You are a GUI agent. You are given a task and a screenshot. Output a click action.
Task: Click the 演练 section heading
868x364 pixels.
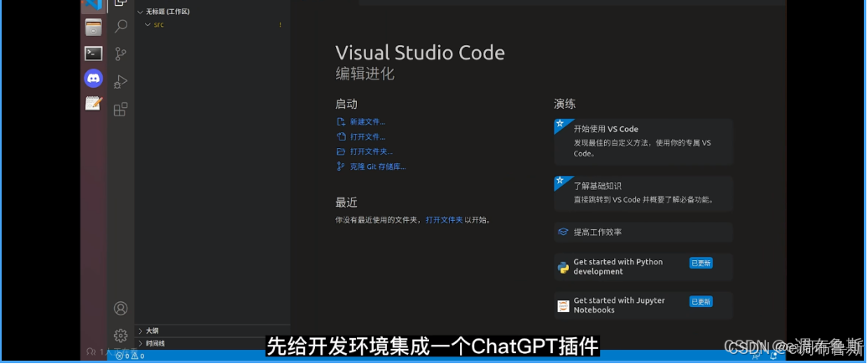point(566,104)
